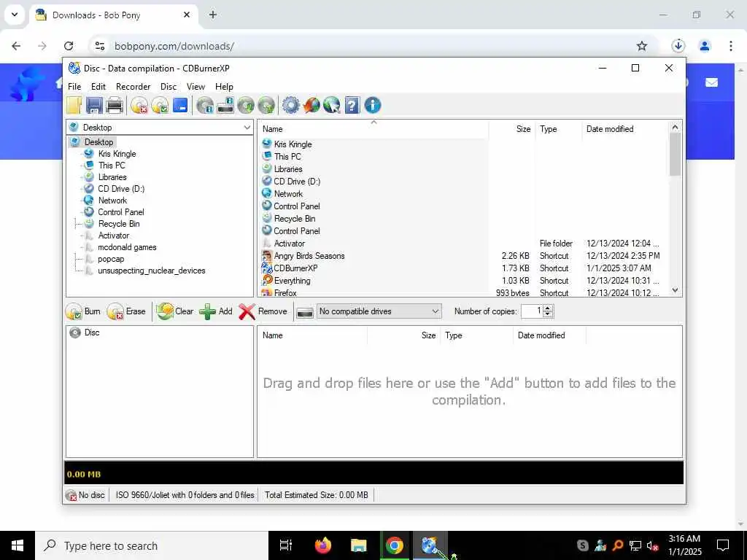747x560 pixels.
Task: Click the muted volume icon in system tray
Action: pos(652,545)
